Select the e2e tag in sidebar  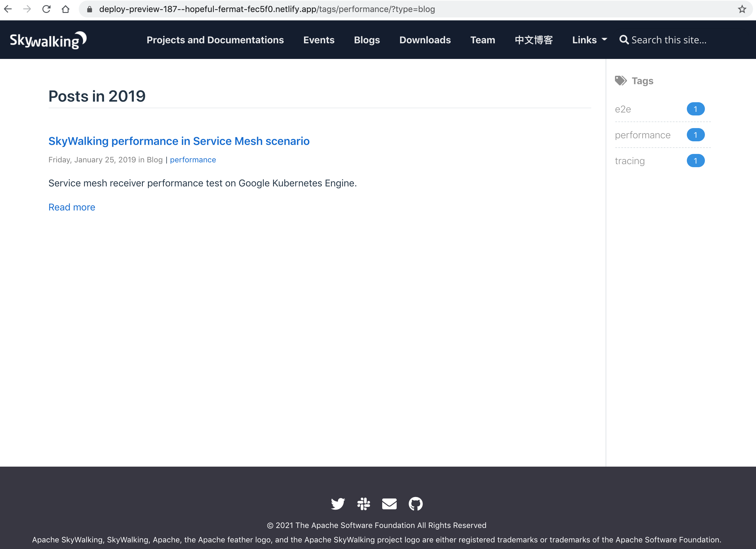coord(623,109)
